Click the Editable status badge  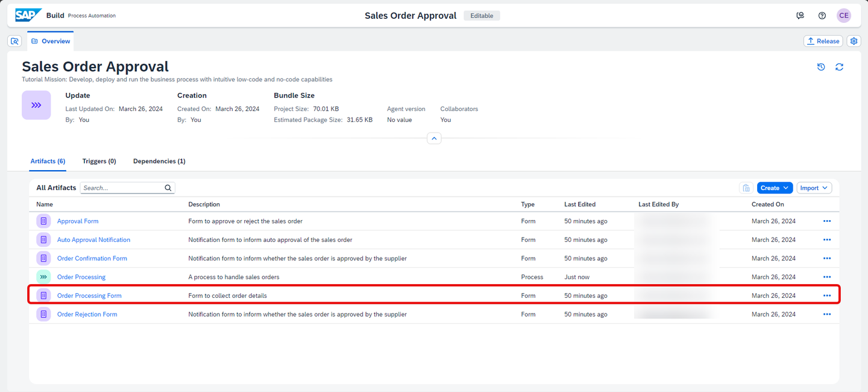[x=482, y=16]
